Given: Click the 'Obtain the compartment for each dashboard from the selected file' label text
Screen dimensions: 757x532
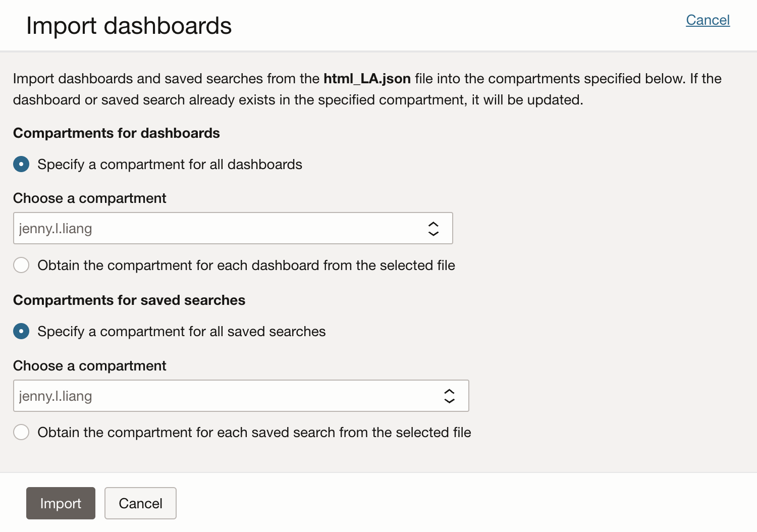Looking at the screenshot, I should (246, 265).
